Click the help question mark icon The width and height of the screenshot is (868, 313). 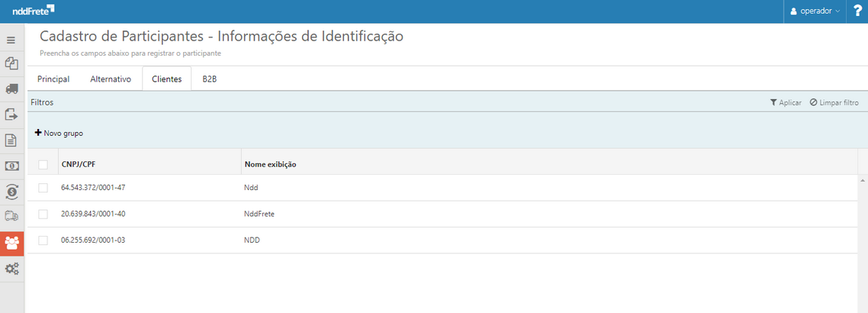pos(857,11)
